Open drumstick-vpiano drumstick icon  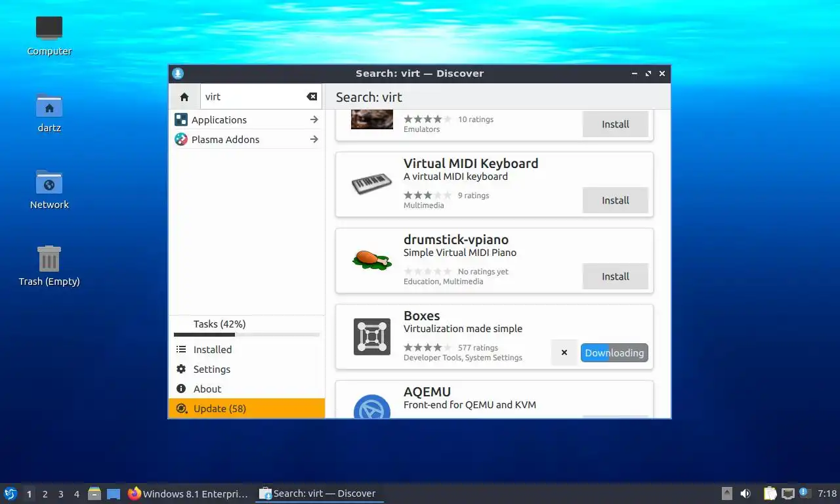click(x=372, y=260)
